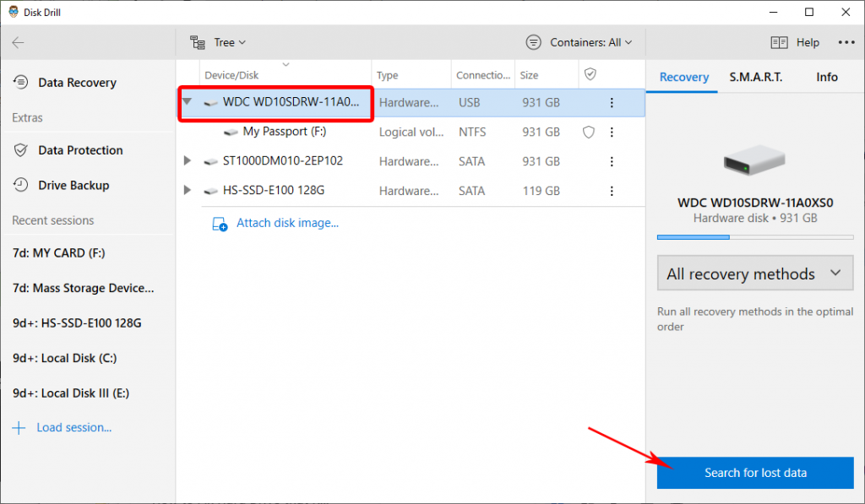Click the Help book icon
This screenshot has height=504, width=865.
[779, 43]
